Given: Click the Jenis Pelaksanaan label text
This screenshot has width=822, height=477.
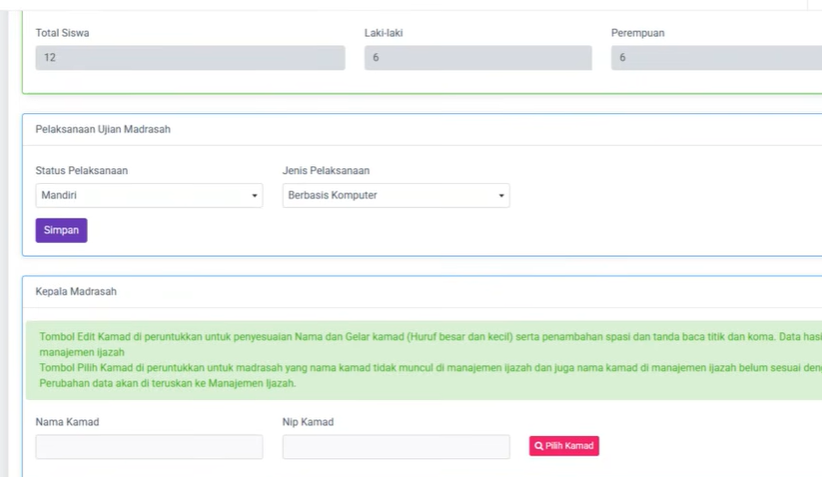Looking at the screenshot, I should pyautogui.click(x=326, y=171).
